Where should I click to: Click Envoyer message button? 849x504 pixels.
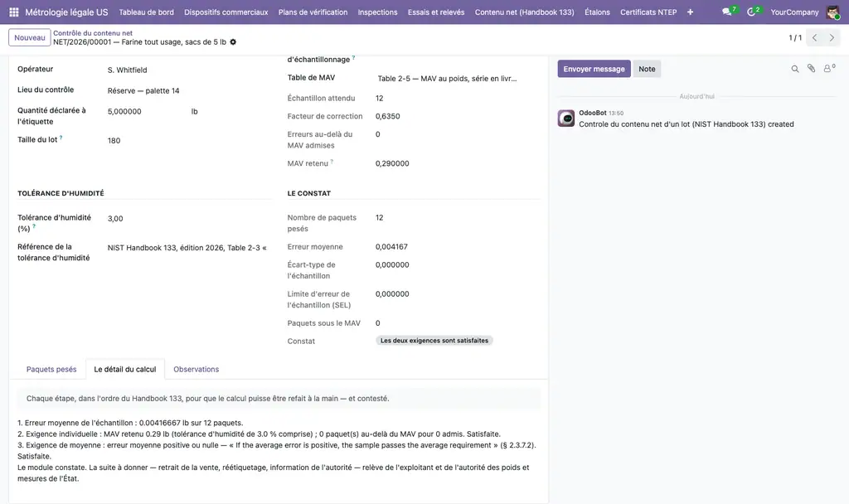coord(594,69)
